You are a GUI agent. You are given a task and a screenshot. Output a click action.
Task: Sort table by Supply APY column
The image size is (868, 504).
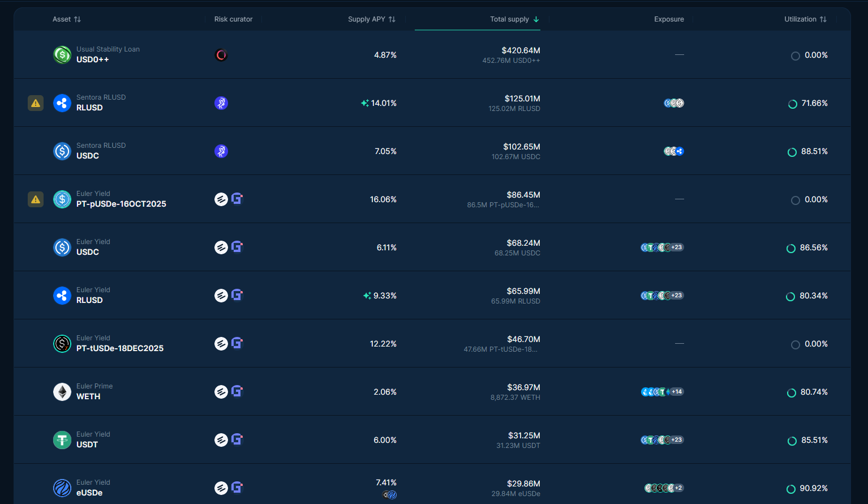tap(371, 19)
